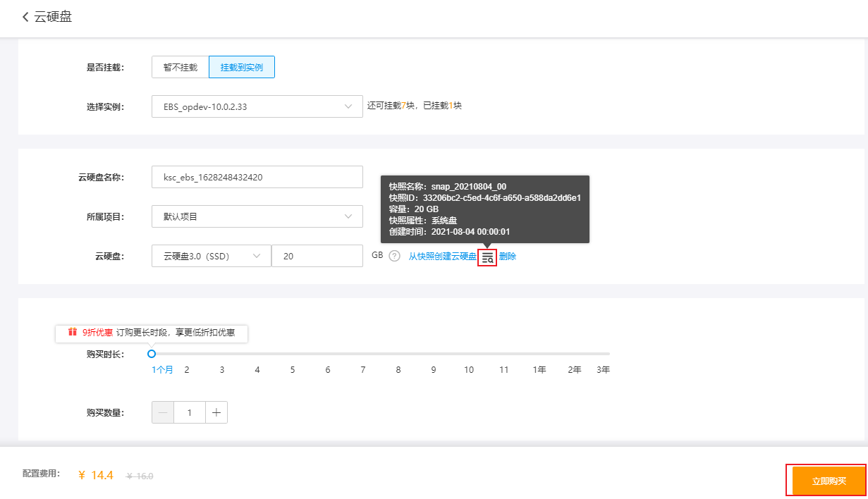
Task: Open the 云硬盘3.0 (SSD) type dropdown
Action: point(211,256)
